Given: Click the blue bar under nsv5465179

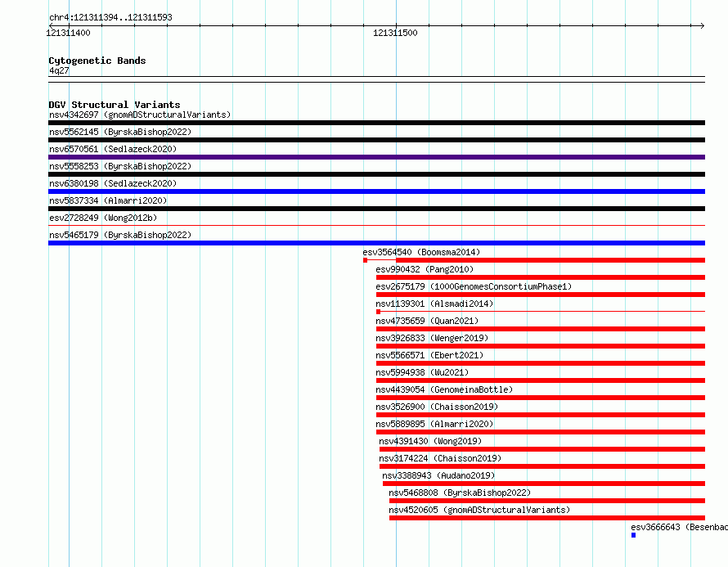Looking at the screenshot, I should tap(376, 243).
